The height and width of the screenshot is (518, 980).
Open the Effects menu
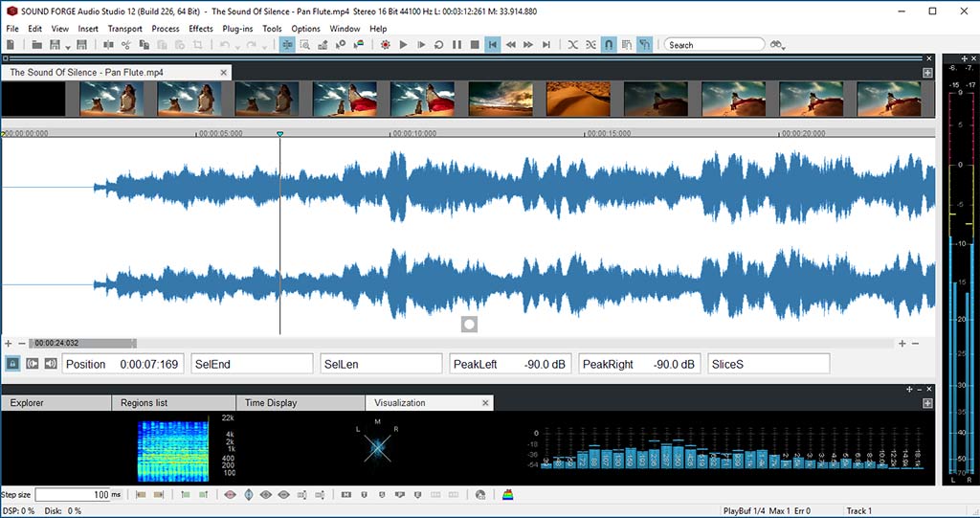[x=201, y=29]
